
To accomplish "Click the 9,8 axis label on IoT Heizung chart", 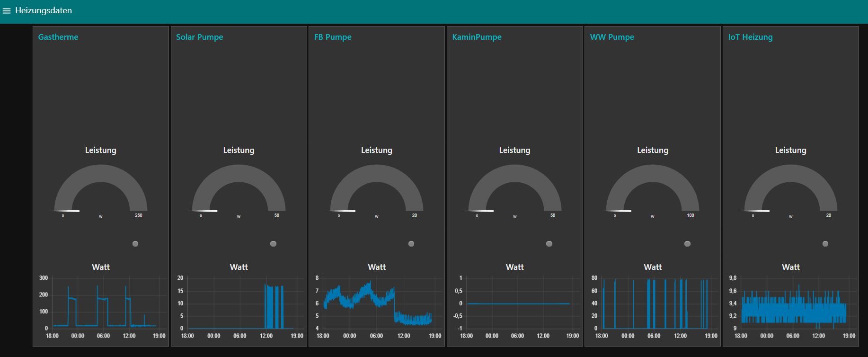I will click(733, 278).
